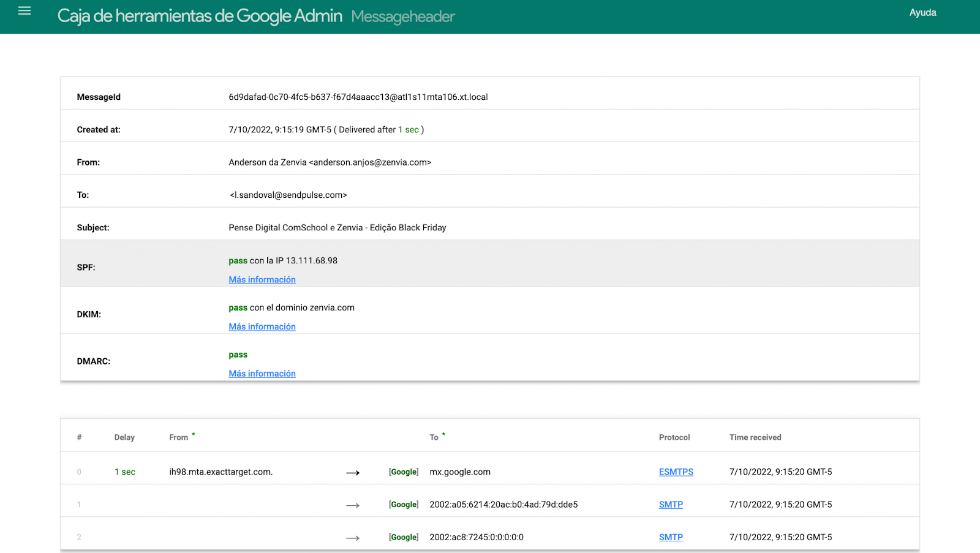Click SMTP link in hop row 2

(x=671, y=537)
